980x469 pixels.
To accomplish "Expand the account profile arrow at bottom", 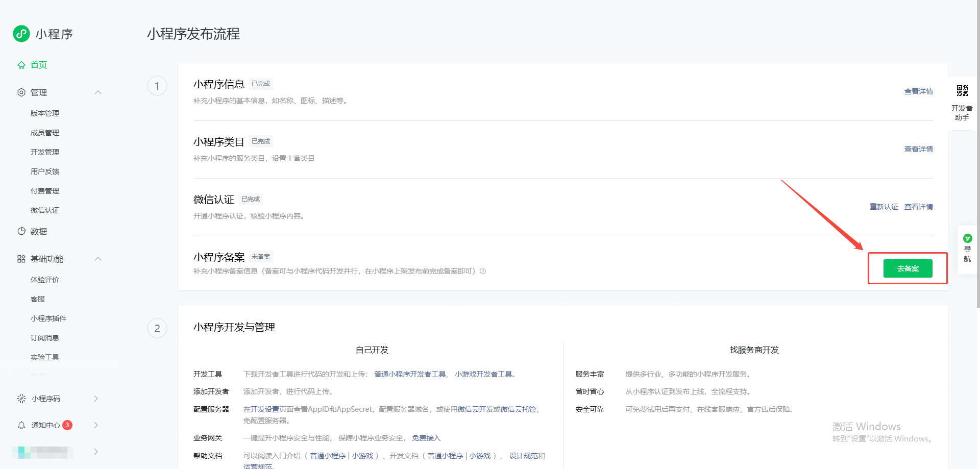I will pos(96,452).
